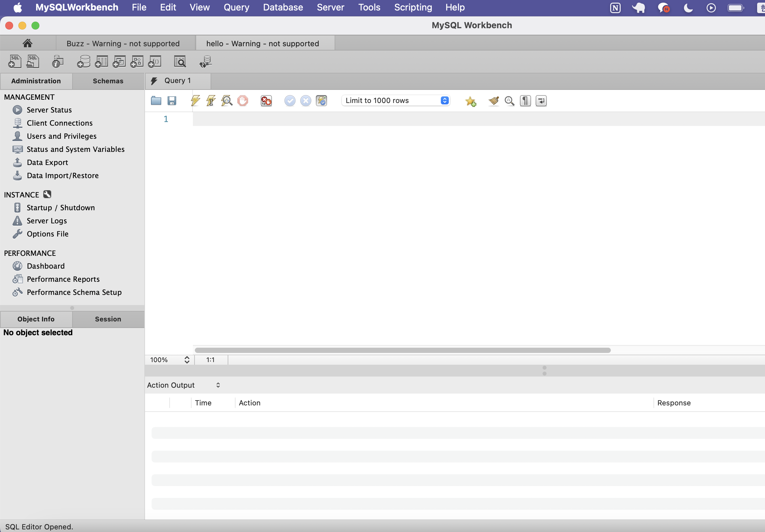Click reconnect to DBMS icon
765x532 pixels.
(206, 62)
